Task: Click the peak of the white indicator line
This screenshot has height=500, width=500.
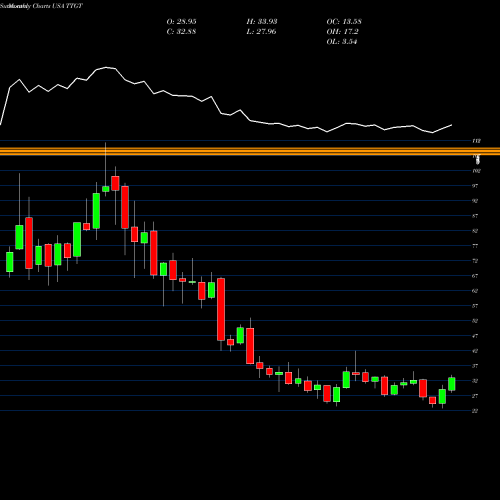Action: coord(107,67)
